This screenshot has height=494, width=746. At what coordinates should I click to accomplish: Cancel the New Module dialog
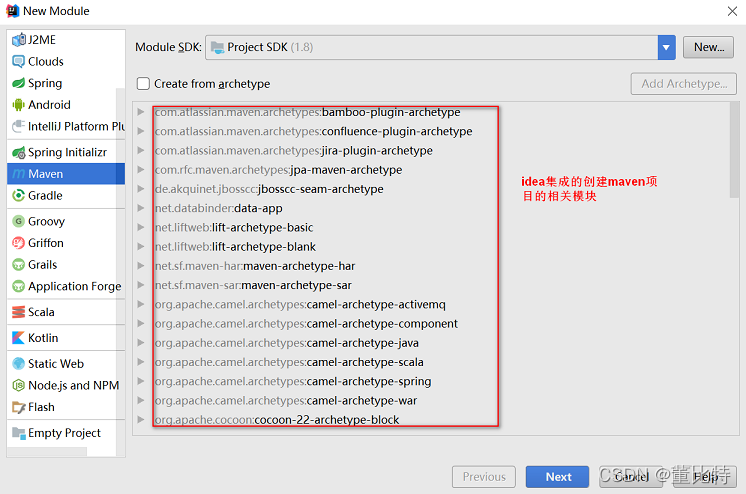pos(631,477)
